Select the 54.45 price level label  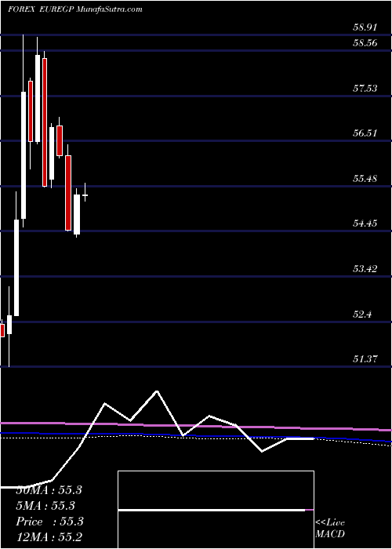click(x=365, y=223)
